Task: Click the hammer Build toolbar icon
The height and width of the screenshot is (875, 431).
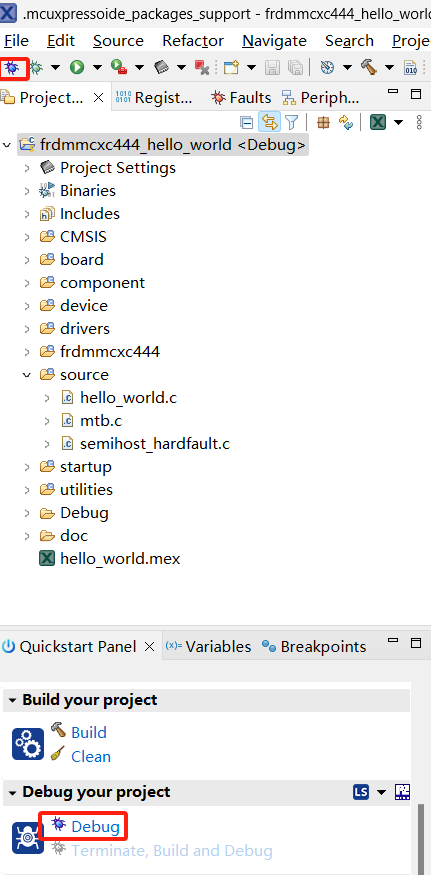Action: (x=368, y=68)
